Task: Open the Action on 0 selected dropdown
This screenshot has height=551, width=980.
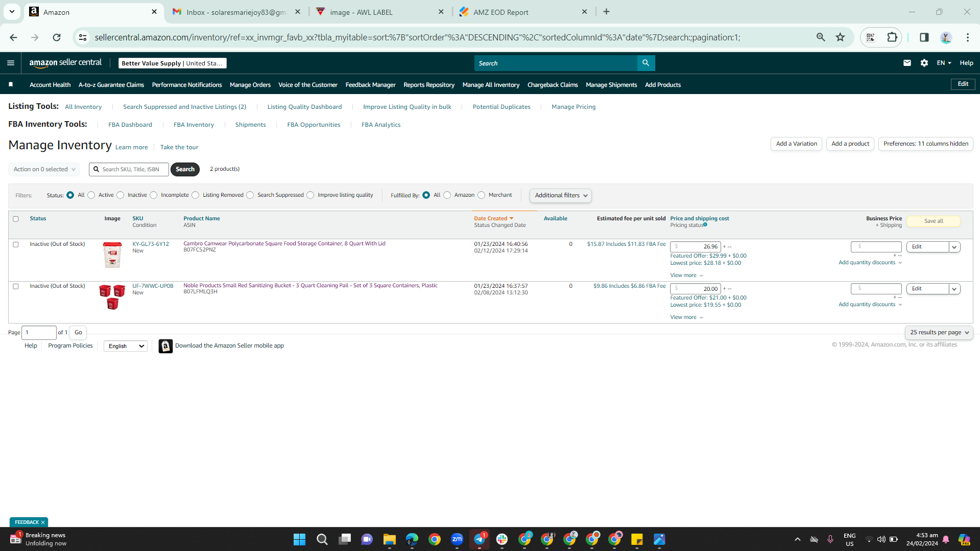Action: 44,169
